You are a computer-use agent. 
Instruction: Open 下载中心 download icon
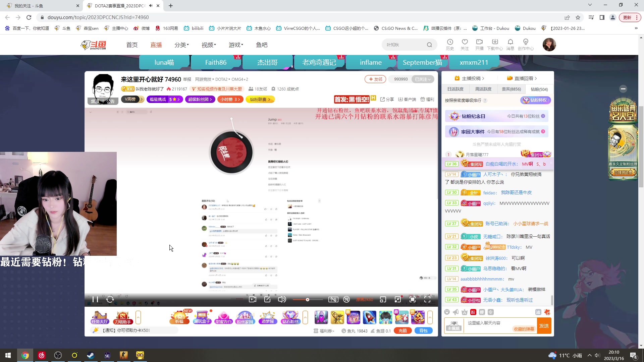pyautogui.click(x=495, y=44)
